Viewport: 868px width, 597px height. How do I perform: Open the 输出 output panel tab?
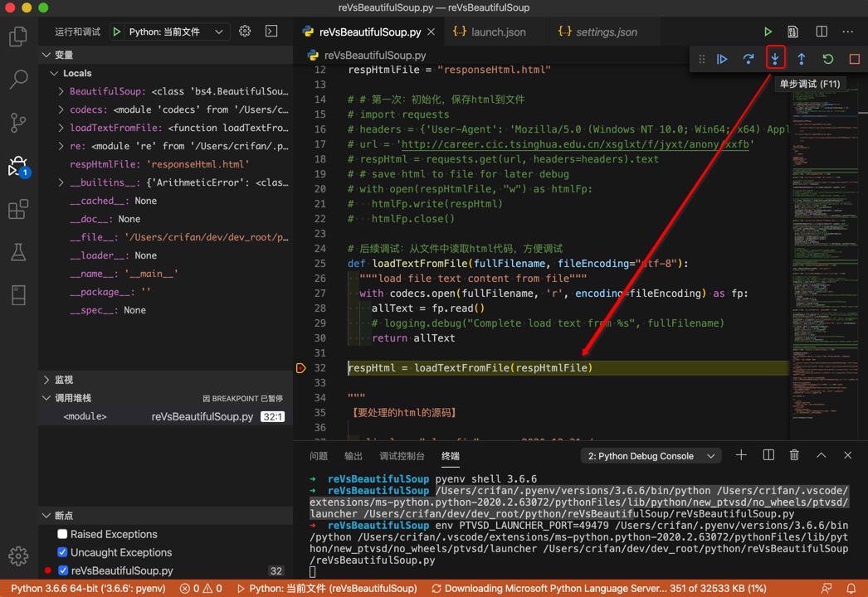coord(354,456)
